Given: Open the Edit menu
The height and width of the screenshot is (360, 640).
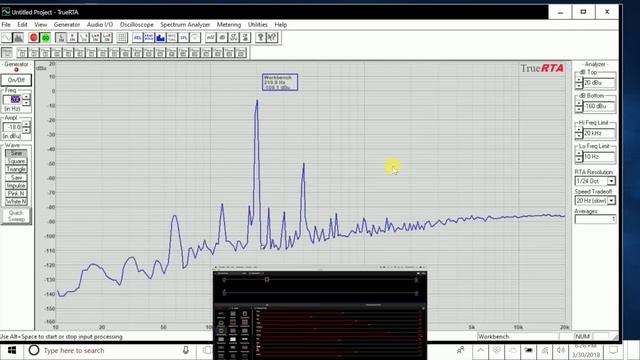Looking at the screenshot, I should (x=22, y=24).
